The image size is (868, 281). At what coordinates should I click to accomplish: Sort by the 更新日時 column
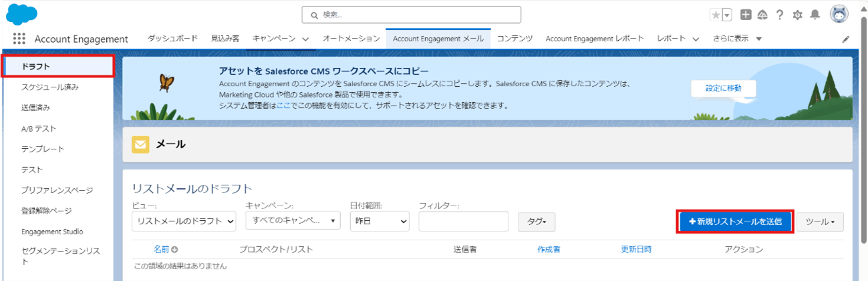point(636,250)
